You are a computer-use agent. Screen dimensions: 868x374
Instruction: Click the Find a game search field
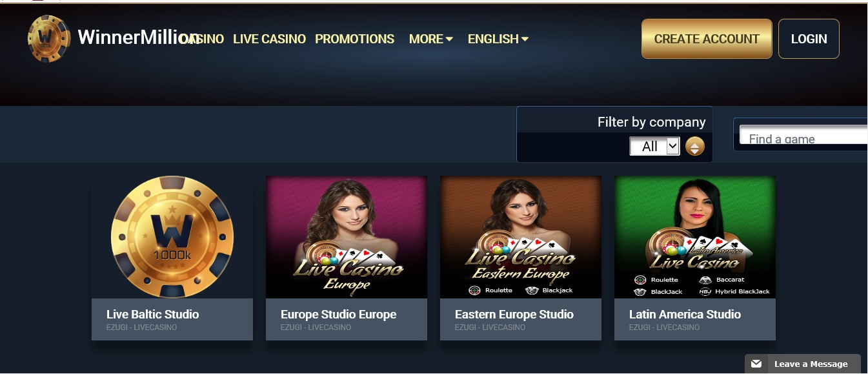coord(803,135)
